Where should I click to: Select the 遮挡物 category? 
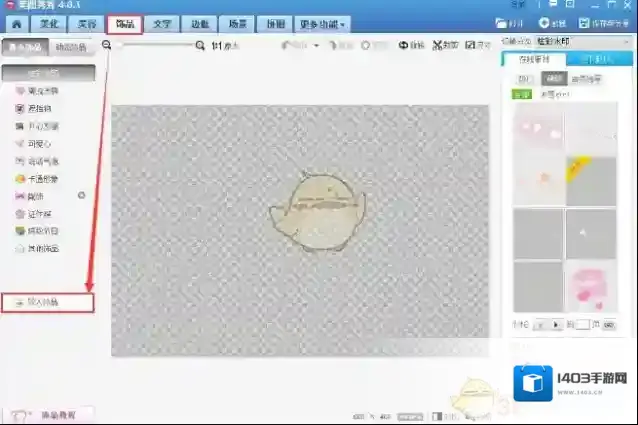pyautogui.click(x=33, y=109)
